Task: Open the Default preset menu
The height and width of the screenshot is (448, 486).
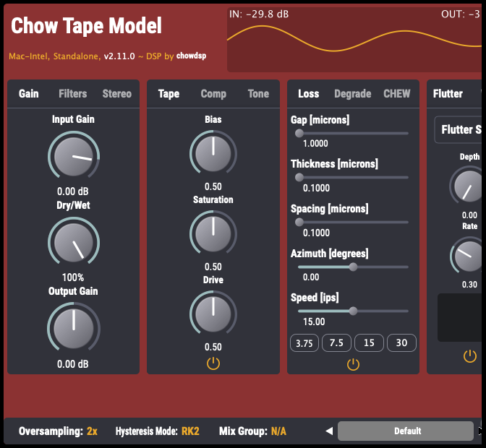Action: [406, 431]
